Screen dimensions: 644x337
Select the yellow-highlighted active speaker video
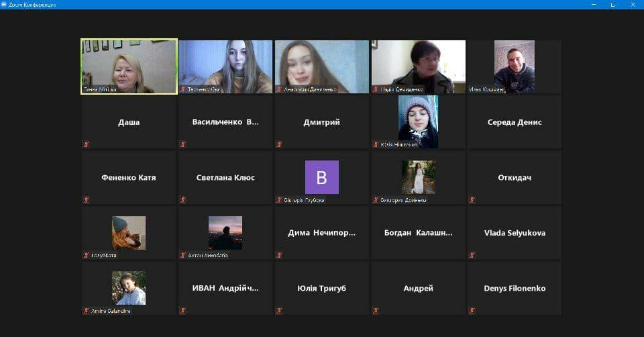pos(129,66)
